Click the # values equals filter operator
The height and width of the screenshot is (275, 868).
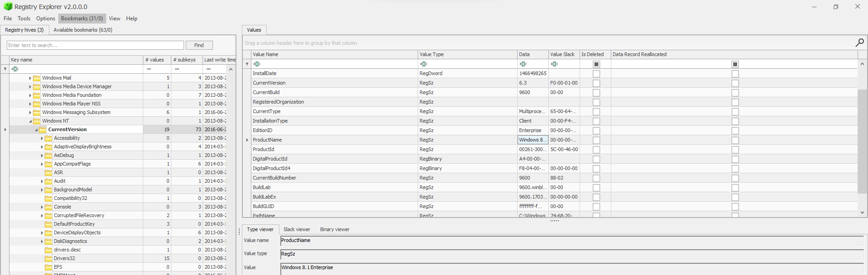pos(149,69)
